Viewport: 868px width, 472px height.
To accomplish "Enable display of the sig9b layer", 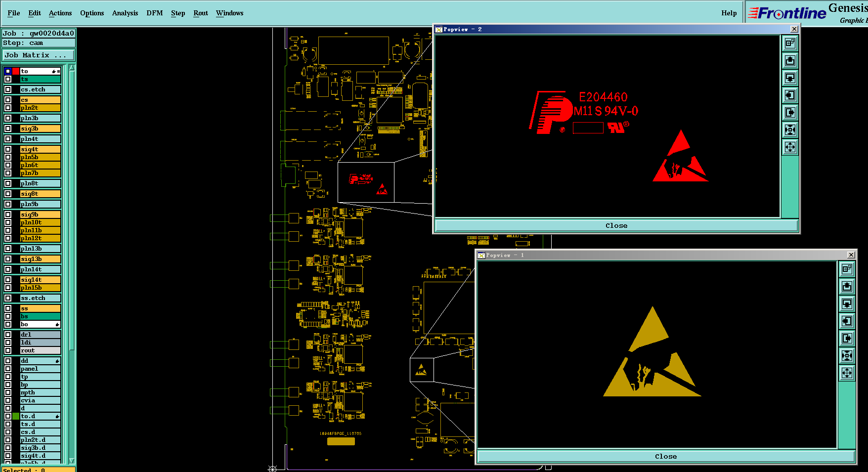I will [x=8, y=215].
